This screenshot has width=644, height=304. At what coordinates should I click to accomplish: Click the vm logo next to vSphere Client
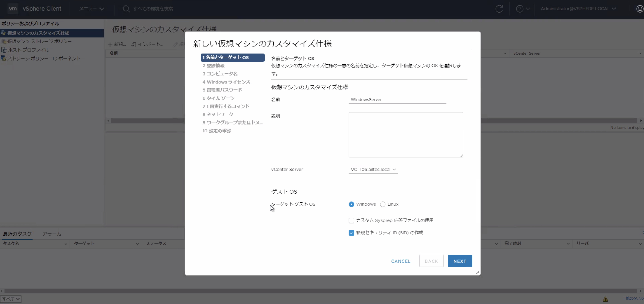click(x=13, y=9)
